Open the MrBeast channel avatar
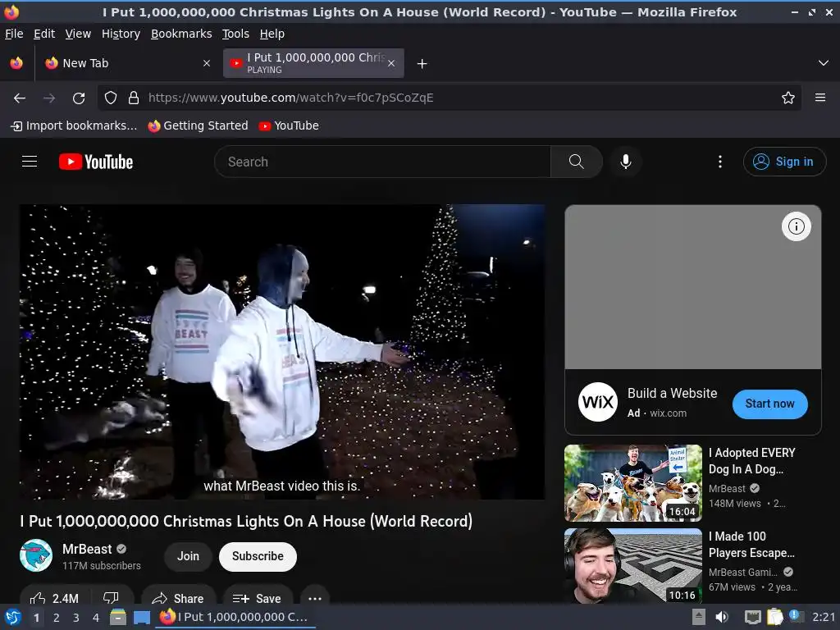This screenshot has height=630, width=840. pos(36,555)
